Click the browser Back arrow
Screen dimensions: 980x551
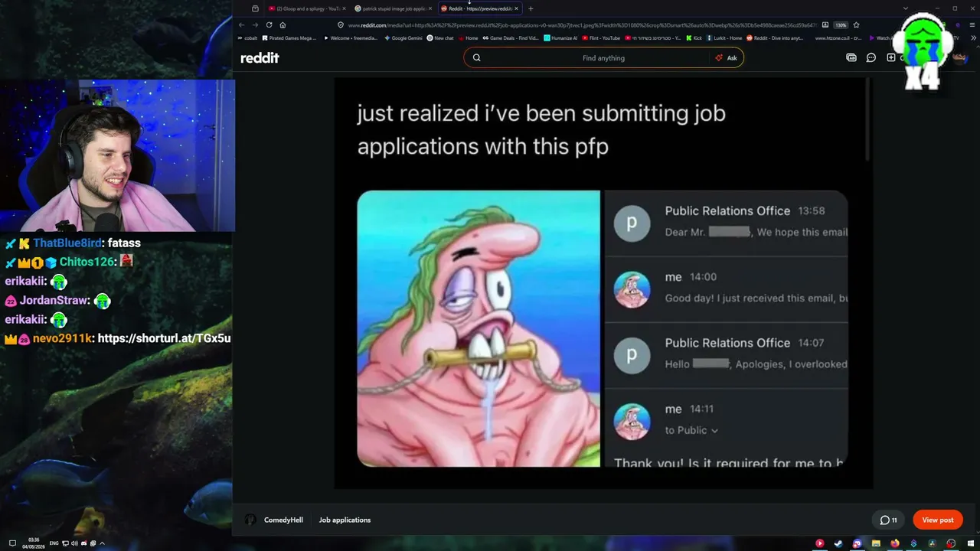point(242,25)
